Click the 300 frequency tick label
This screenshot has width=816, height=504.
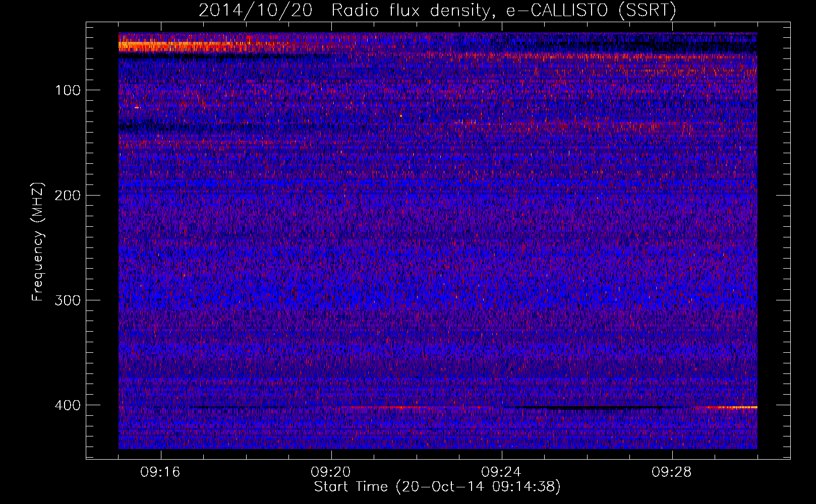pyautogui.click(x=68, y=300)
